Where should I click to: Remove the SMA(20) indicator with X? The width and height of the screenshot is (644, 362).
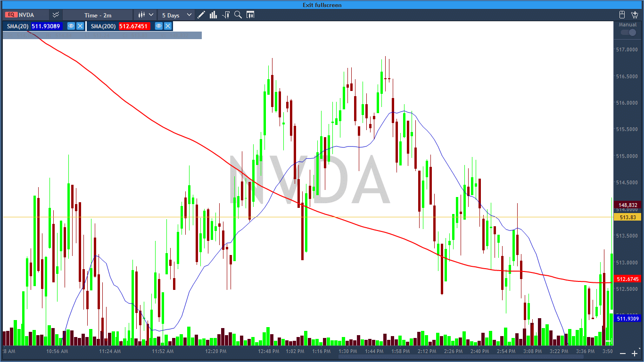click(80, 26)
